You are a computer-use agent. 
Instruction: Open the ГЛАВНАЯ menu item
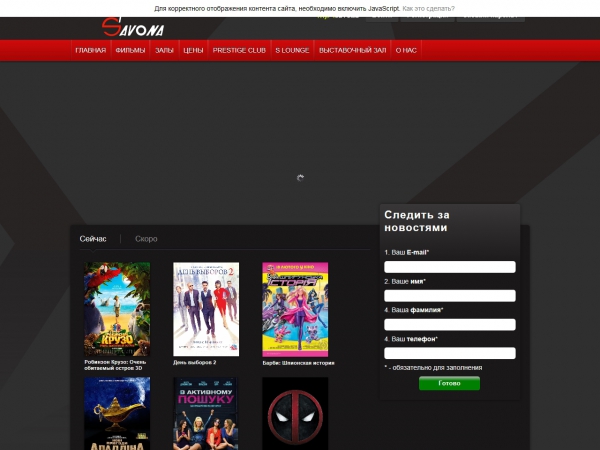point(91,51)
